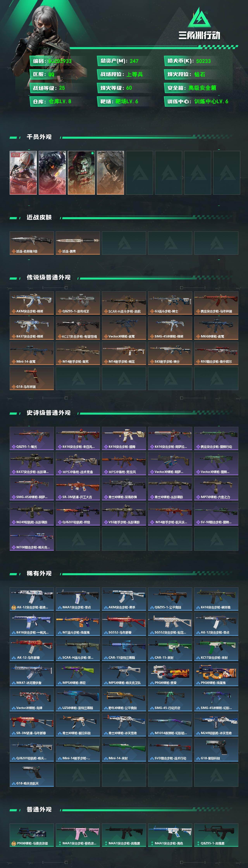Select the QBZ95-1-曙光 epic skin

point(32,438)
